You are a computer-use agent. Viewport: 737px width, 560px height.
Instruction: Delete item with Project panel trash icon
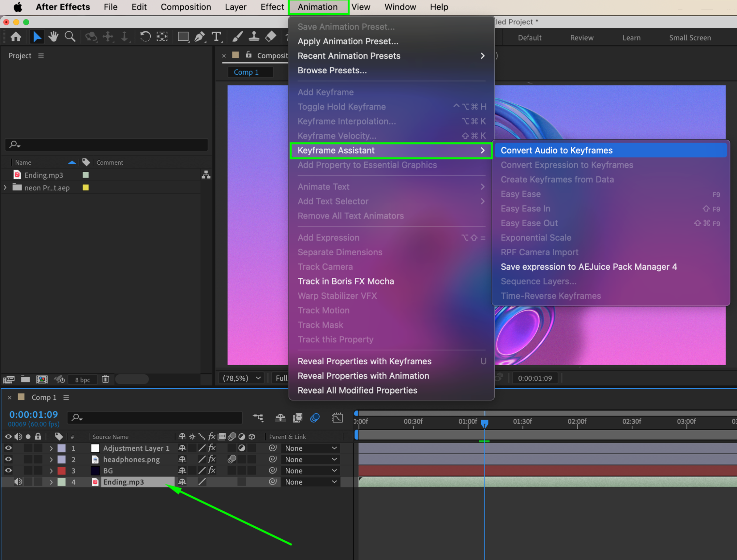(105, 379)
